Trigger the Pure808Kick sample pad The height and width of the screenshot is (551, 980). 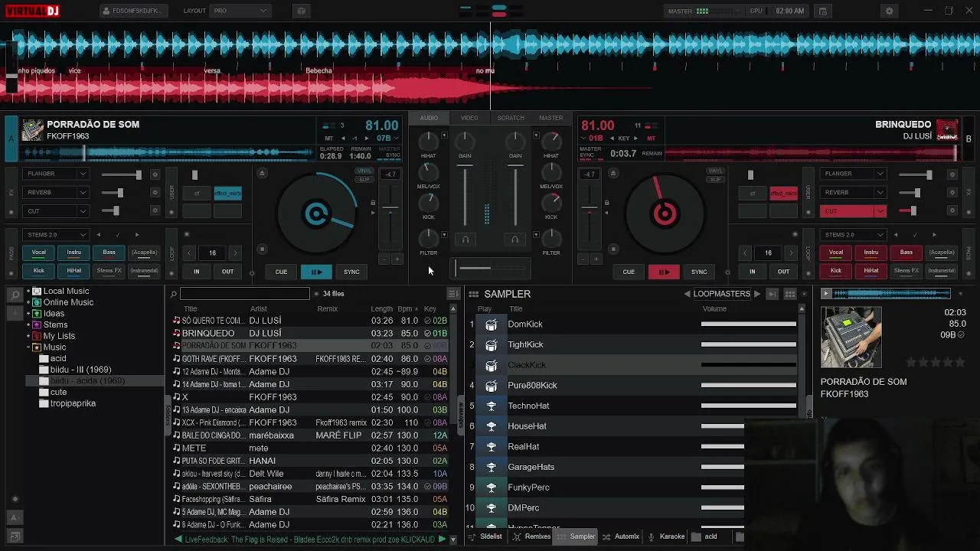[x=492, y=386]
